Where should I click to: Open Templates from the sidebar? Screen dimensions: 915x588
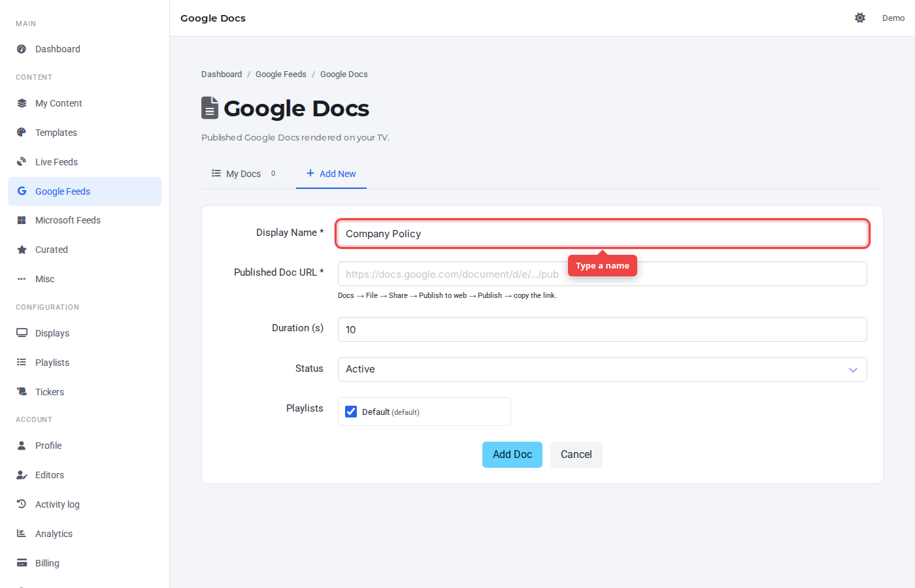click(84, 133)
